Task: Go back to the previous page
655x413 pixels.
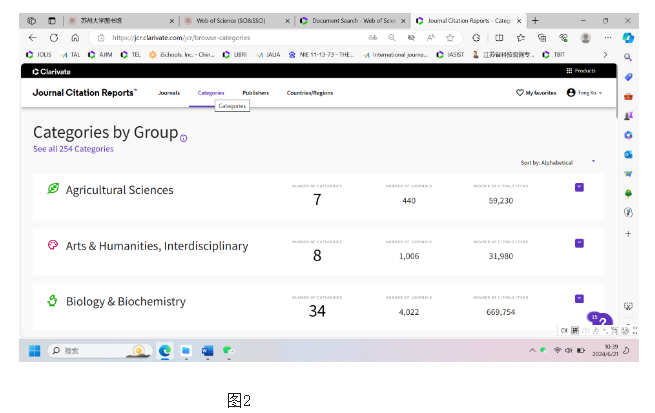Action: [x=32, y=38]
